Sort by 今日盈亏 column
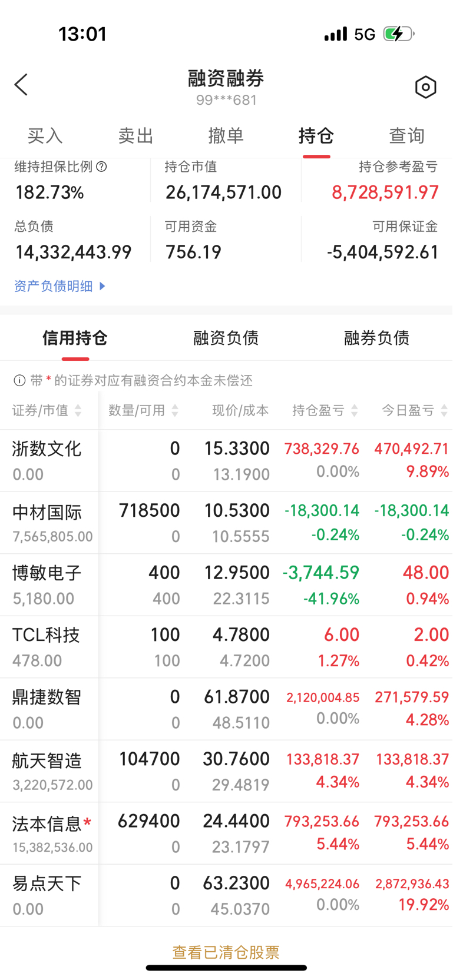The height and width of the screenshot is (980, 453). 415,410
